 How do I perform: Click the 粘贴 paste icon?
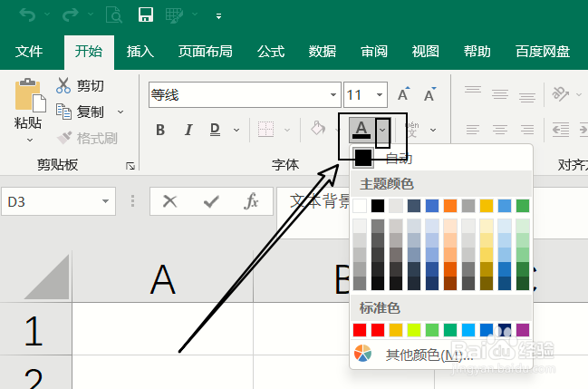coord(30,95)
